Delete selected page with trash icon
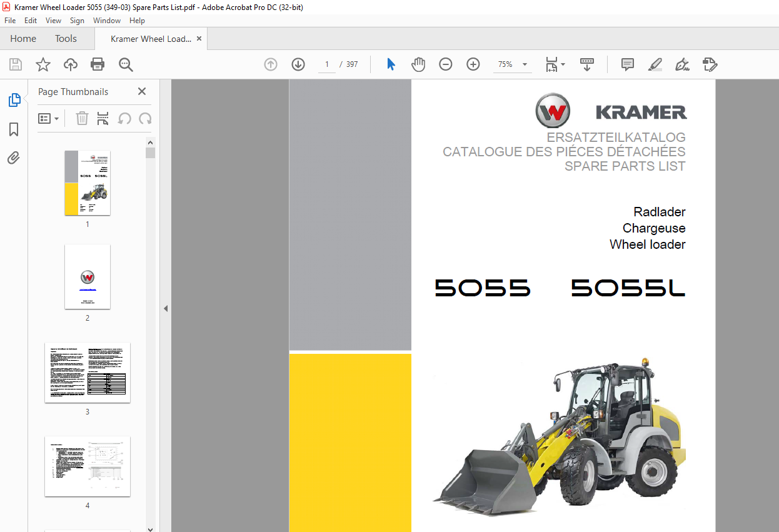This screenshot has width=779, height=532. (82, 118)
